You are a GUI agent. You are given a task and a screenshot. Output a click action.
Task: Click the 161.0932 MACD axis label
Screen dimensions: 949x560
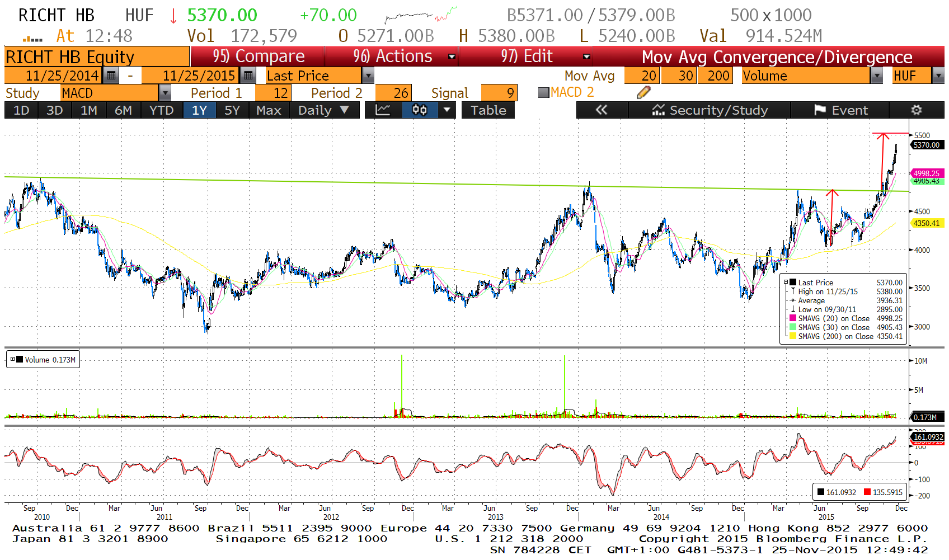point(927,437)
